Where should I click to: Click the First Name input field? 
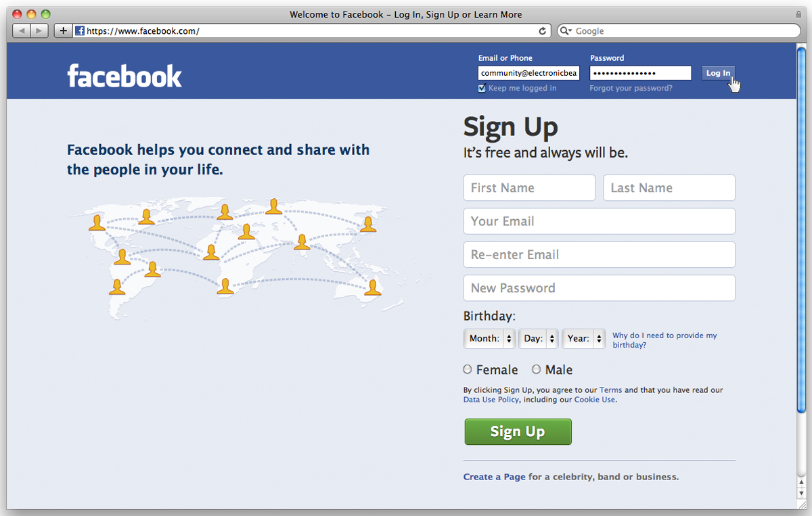tap(529, 188)
